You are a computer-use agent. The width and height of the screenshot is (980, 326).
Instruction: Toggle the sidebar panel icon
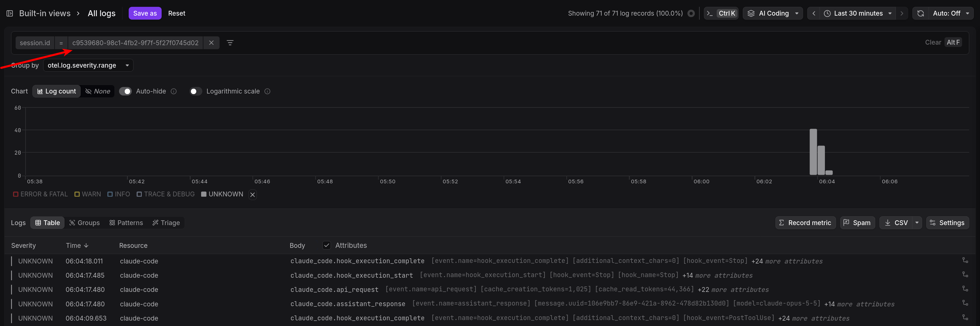coord(10,13)
